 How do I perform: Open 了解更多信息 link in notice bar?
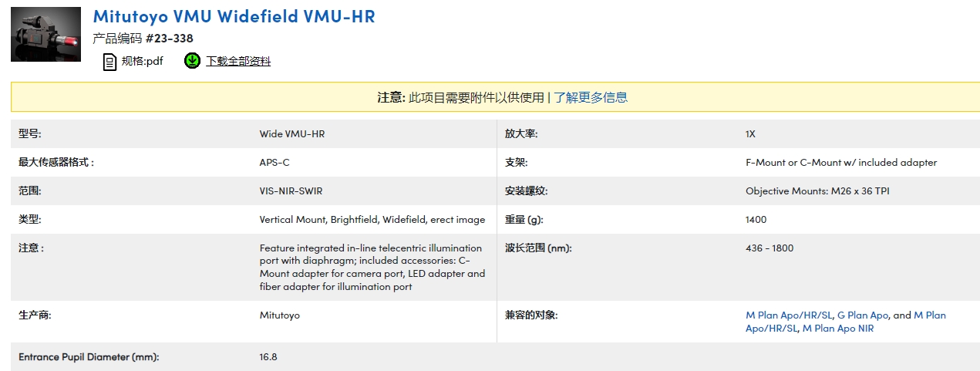coord(591,97)
